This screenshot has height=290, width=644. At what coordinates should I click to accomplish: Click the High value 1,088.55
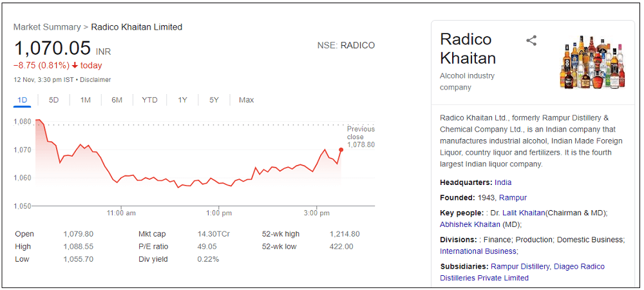pyautogui.click(x=78, y=247)
